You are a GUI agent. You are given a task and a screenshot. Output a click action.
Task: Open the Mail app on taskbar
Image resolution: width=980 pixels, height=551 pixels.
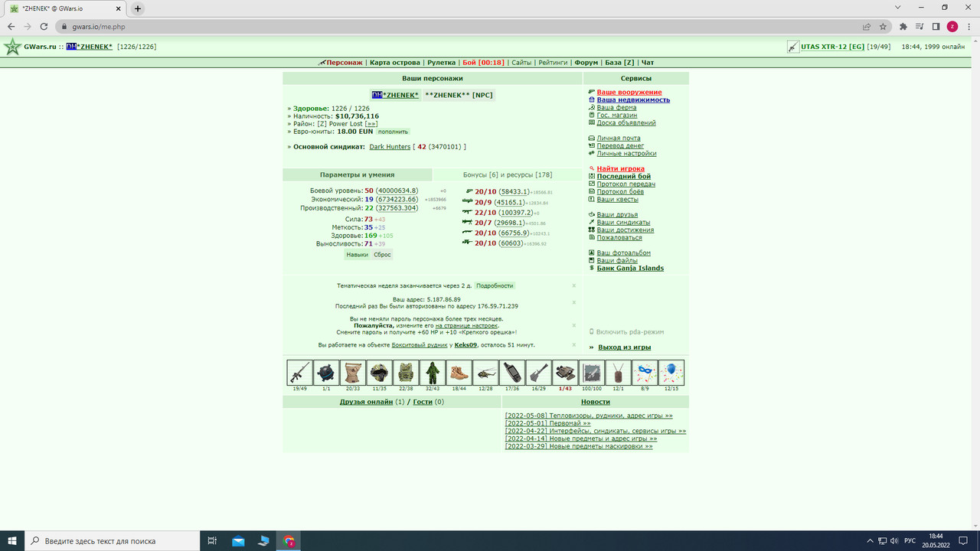point(238,541)
